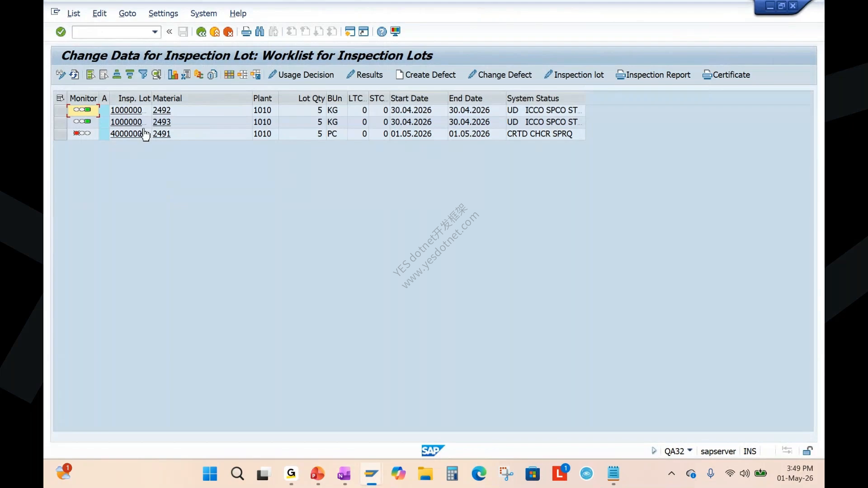Open the select-all table corner menu
Viewport: 868px width, 488px height.
coord(60,98)
